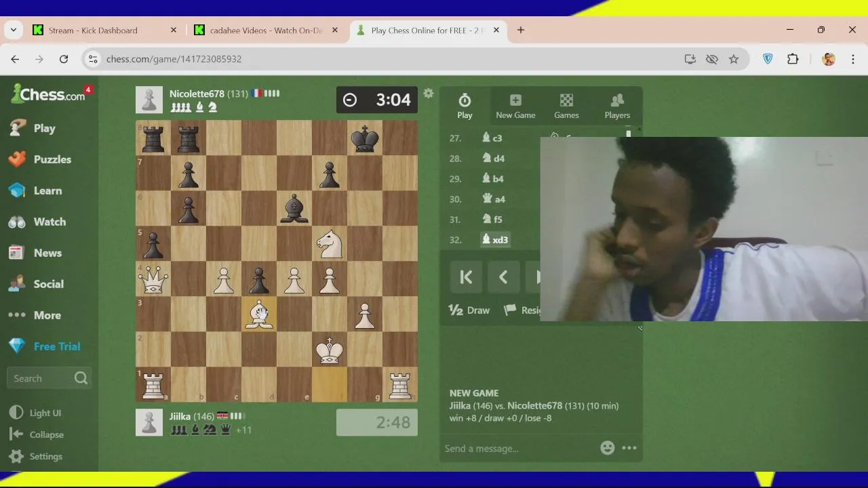Go back in the browser
This screenshot has width=868, height=488.
click(x=15, y=59)
